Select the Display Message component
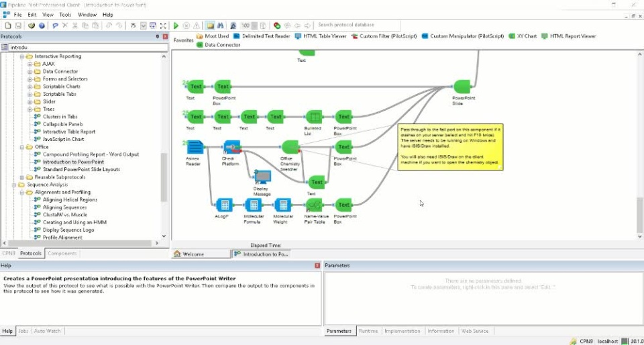644x345 pixels. pyautogui.click(x=262, y=177)
